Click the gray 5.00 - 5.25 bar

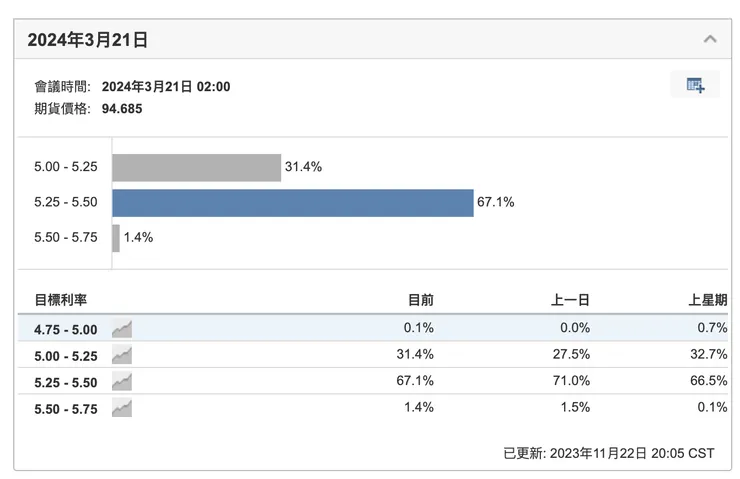point(196,168)
